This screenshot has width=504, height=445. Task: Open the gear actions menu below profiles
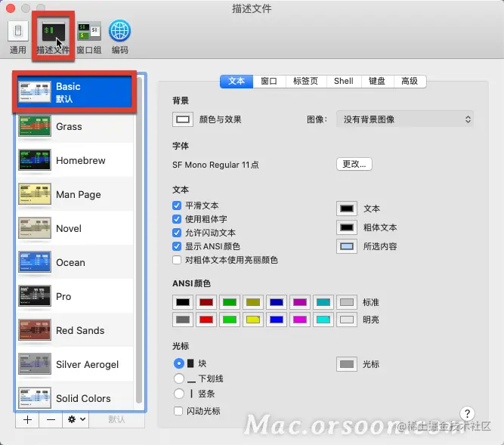[x=76, y=419]
